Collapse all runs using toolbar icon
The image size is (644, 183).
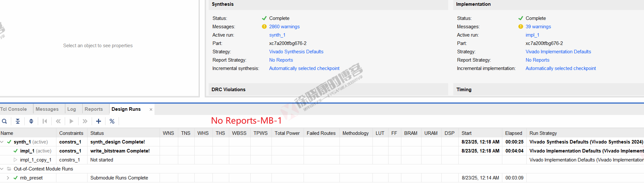[x=18, y=121]
